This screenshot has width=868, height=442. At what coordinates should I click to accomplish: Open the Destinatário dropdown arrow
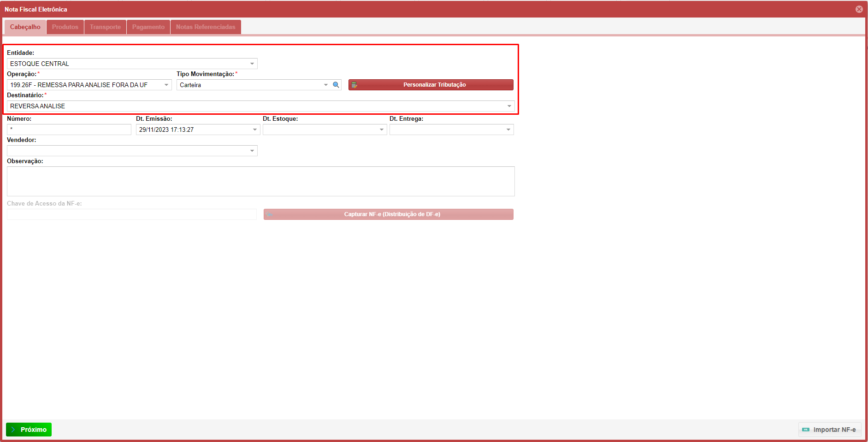pos(509,106)
